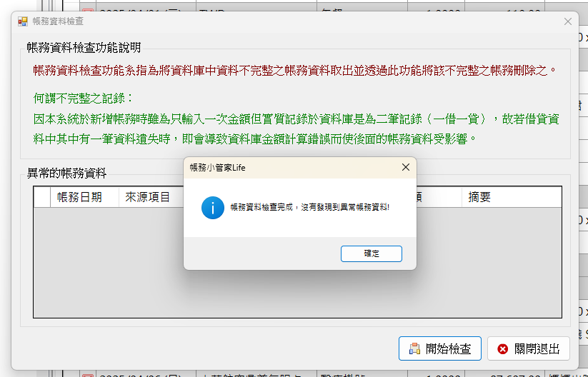Image resolution: width=588 pixels, height=377 pixels.
Task: Click the 帳務資料檢查功能說明 group label
Action: click(x=84, y=48)
